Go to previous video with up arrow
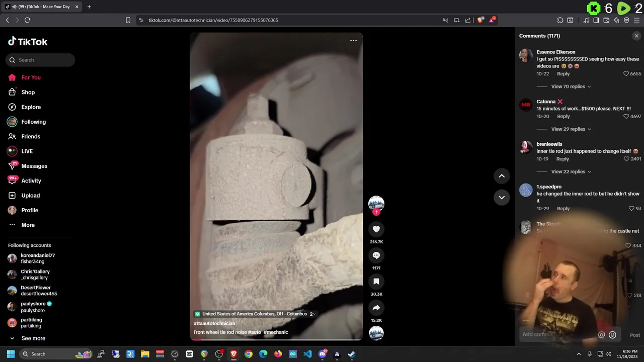The height and width of the screenshot is (362, 644). click(502, 176)
